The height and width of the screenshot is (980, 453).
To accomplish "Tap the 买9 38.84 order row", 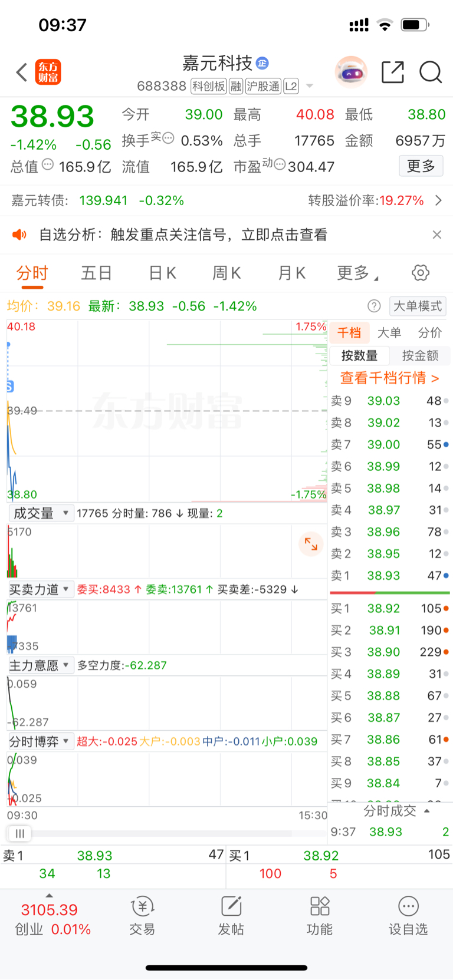I will 390,783.
